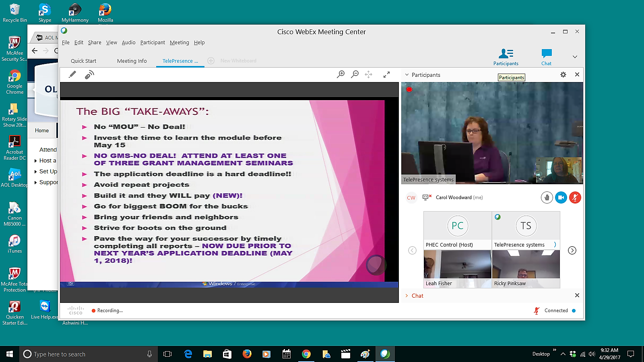The height and width of the screenshot is (362, 644).
Task: Activate the laser pointer tool
Action: pos(89,74)
